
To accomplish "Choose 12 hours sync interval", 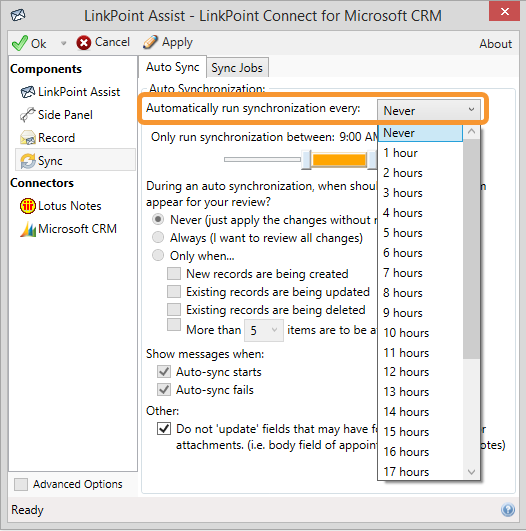I will coord(420,372).
